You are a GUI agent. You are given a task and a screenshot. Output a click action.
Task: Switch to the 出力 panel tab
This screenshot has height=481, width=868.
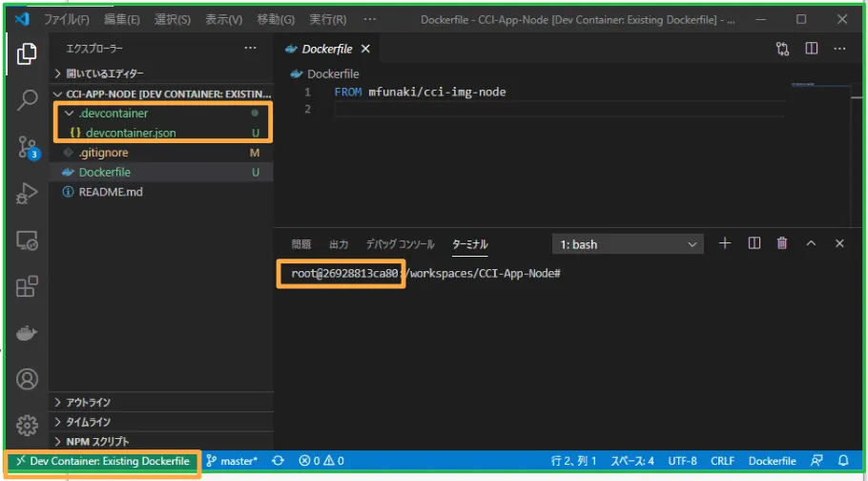point(339,244)
